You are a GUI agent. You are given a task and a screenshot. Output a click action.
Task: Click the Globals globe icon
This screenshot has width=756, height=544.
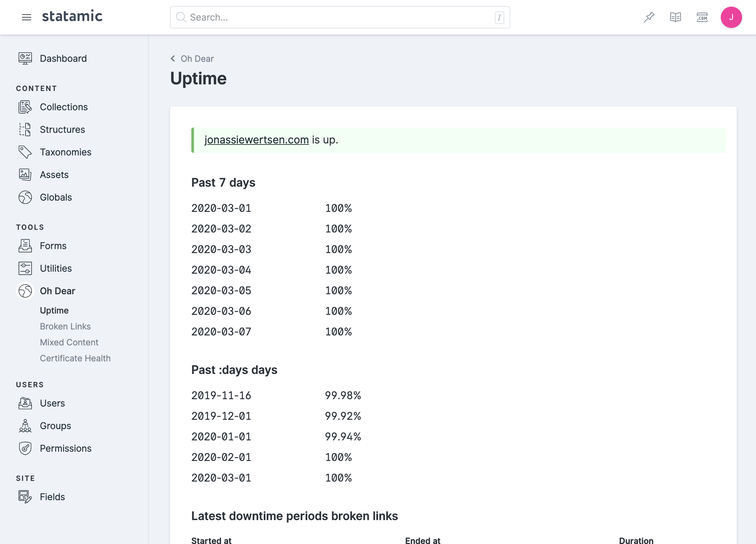click(25, 197)
